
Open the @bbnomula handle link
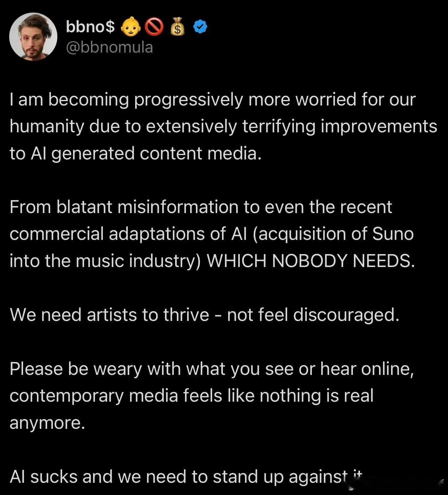click(109, 47)
